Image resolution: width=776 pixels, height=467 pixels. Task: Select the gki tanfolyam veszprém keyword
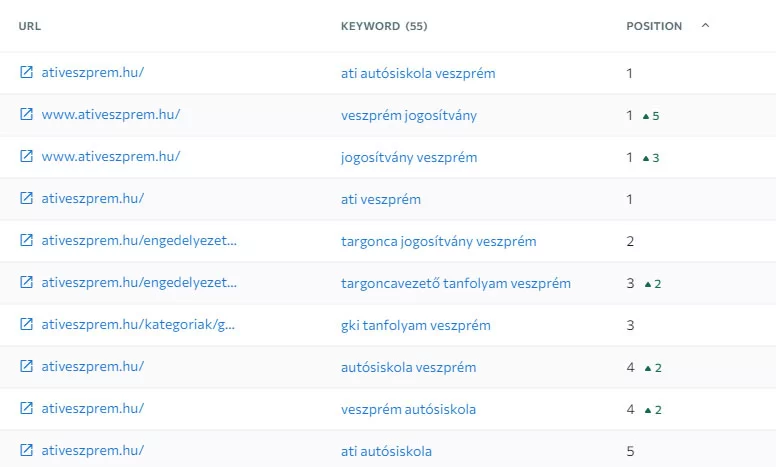415,325
